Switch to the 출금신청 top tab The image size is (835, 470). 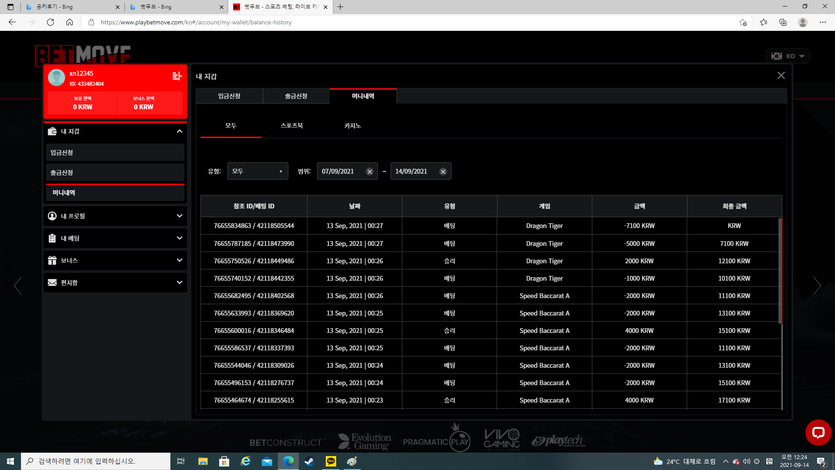[x=296, y=96]
